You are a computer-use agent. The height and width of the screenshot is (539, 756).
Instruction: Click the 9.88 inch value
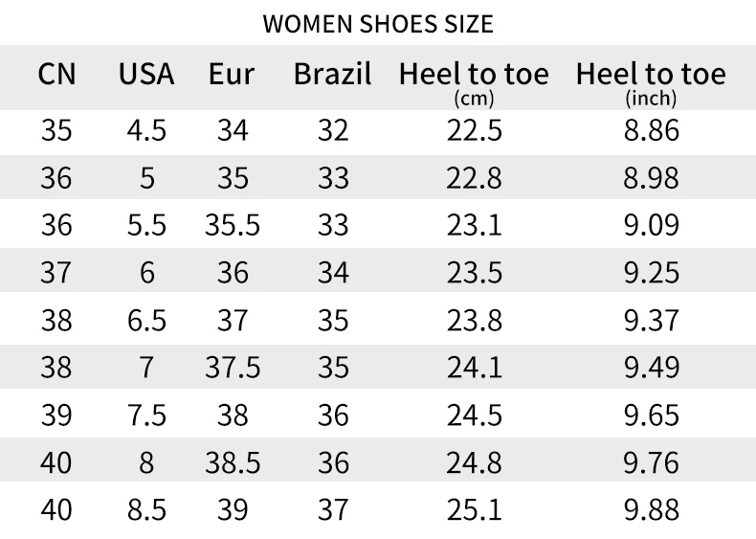tap(652, 509)
